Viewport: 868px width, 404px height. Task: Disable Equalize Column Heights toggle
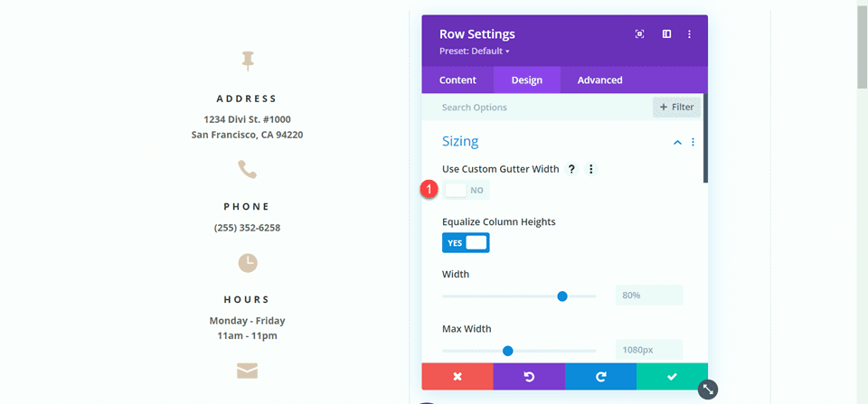tap(466, 243)
